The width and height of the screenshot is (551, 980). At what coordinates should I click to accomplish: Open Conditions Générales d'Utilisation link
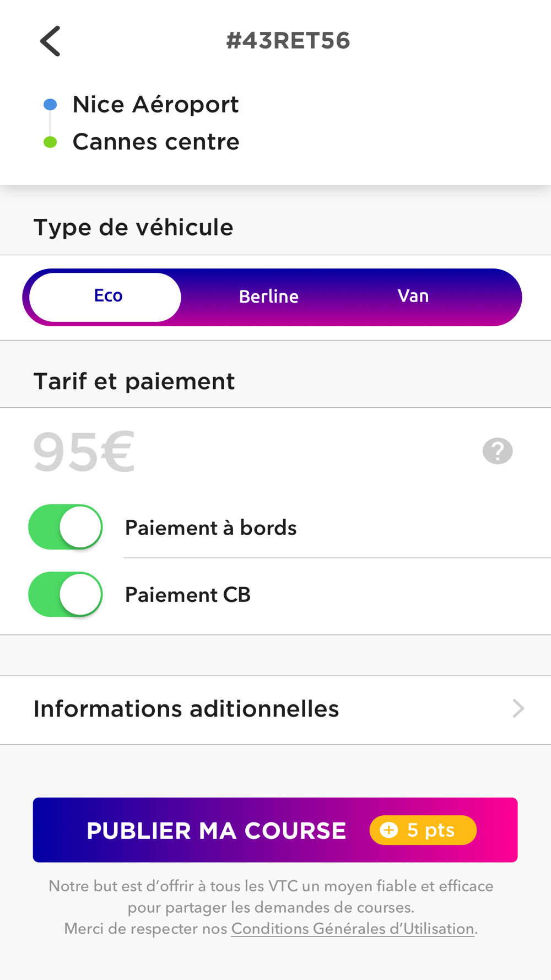(353, 929)
